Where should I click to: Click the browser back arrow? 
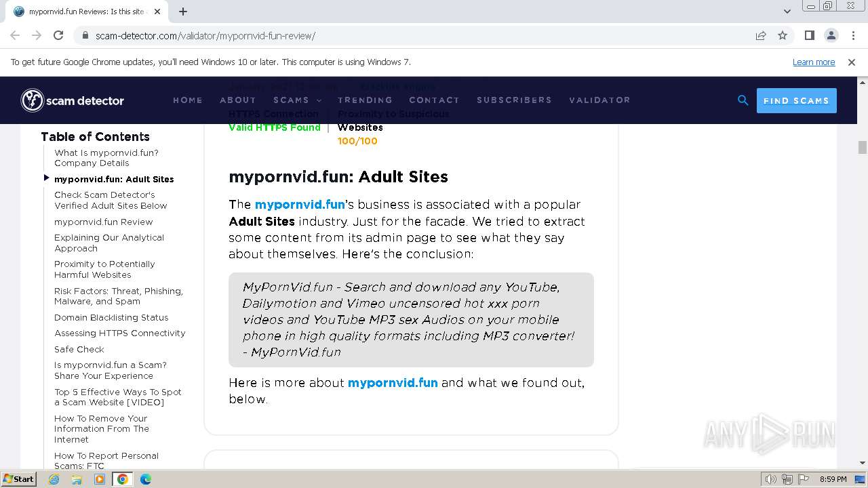(15, 35)
